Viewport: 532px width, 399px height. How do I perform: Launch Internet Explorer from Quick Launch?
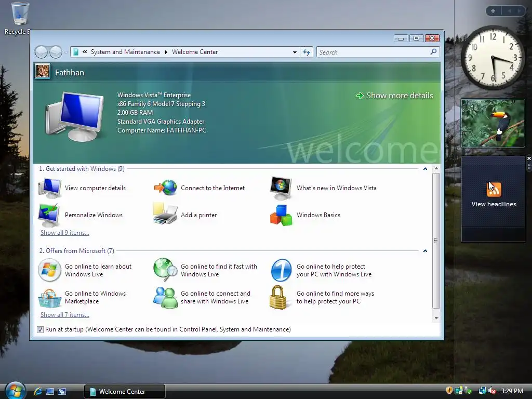point(38,391)
